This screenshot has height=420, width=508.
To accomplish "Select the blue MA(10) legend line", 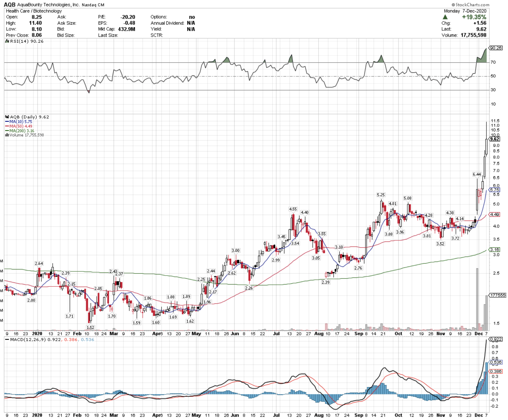I will tap(7, 122).
